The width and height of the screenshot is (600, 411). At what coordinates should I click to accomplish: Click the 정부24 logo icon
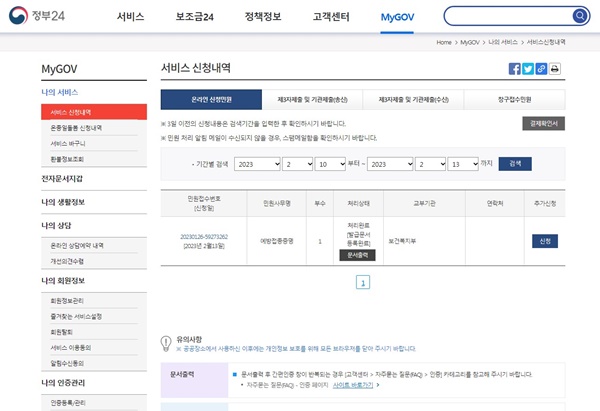(x=18, y=15)
